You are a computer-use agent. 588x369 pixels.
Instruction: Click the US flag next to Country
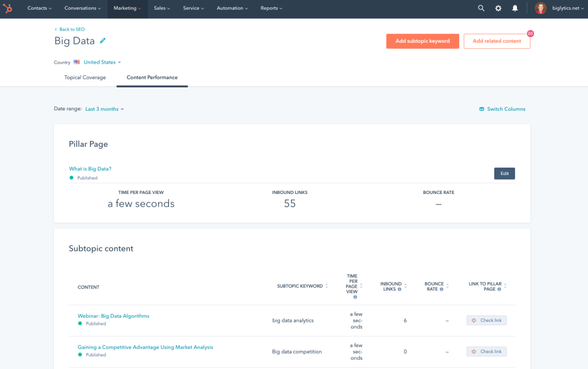[x=76, y=62]
